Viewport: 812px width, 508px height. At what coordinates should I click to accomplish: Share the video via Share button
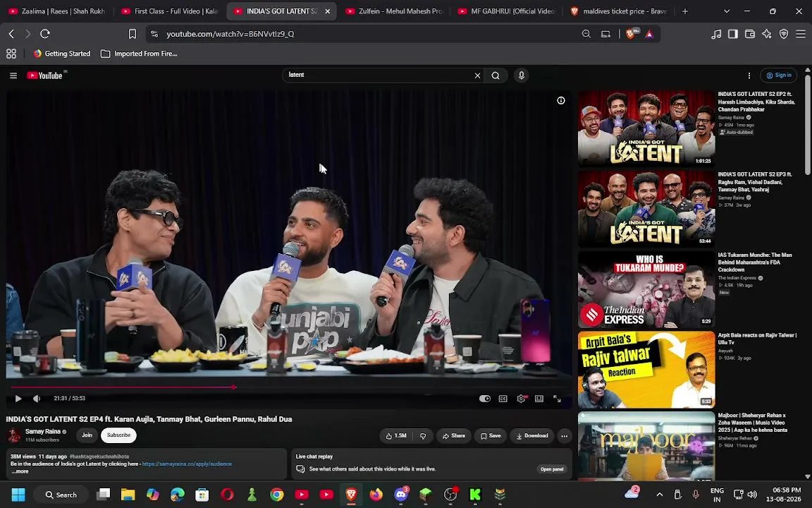[454, 436]
